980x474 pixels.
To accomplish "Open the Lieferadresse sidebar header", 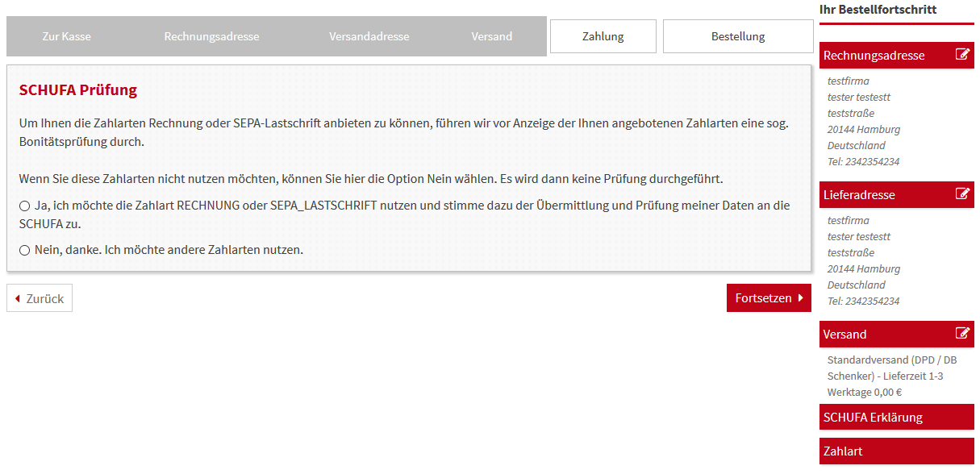I will (x=897, y=195).
